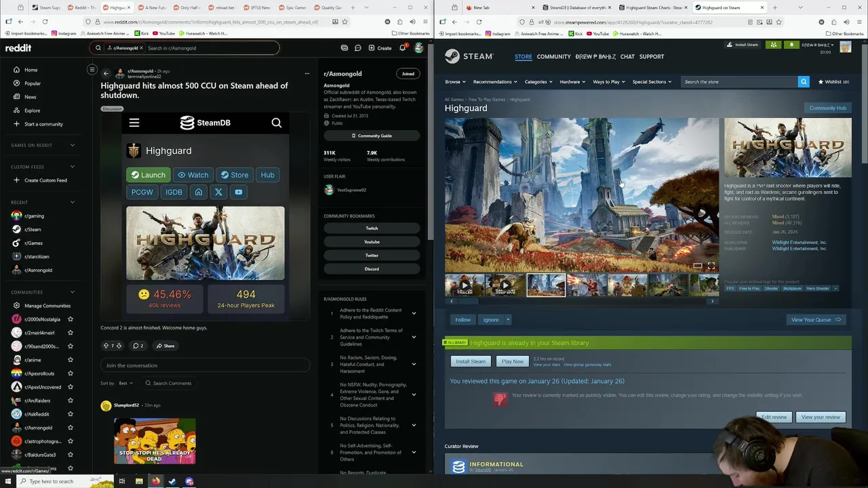Viewport: 868px width, 488px height.
Task: Open Steam Browse dropdown menu
Action: pos(455,82)
